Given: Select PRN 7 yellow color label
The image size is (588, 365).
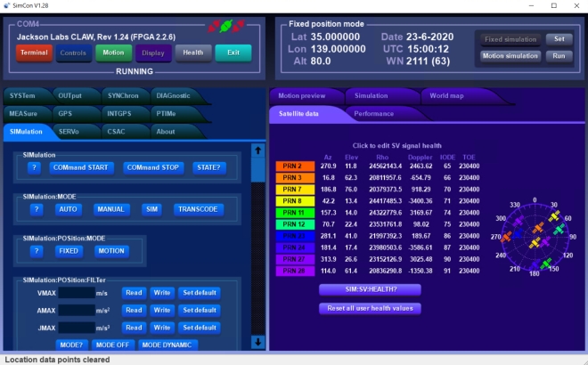Looking at the screenshot, I should click(295, 190).
